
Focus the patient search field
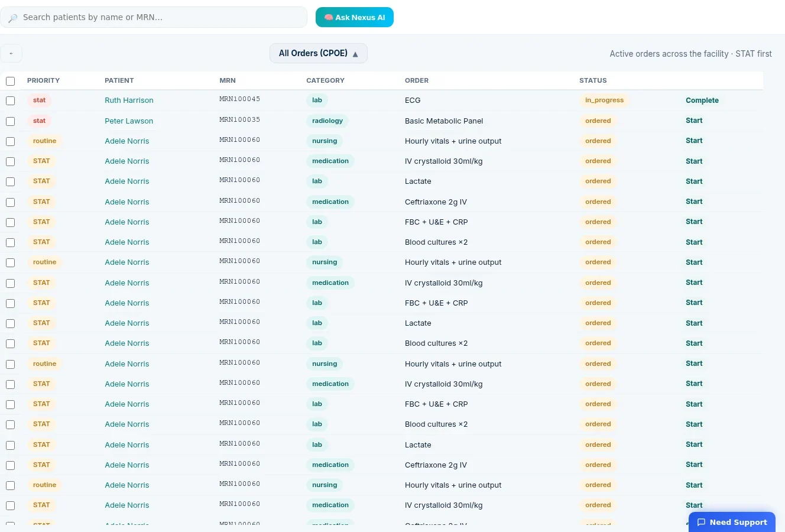(x=154, y=17)
